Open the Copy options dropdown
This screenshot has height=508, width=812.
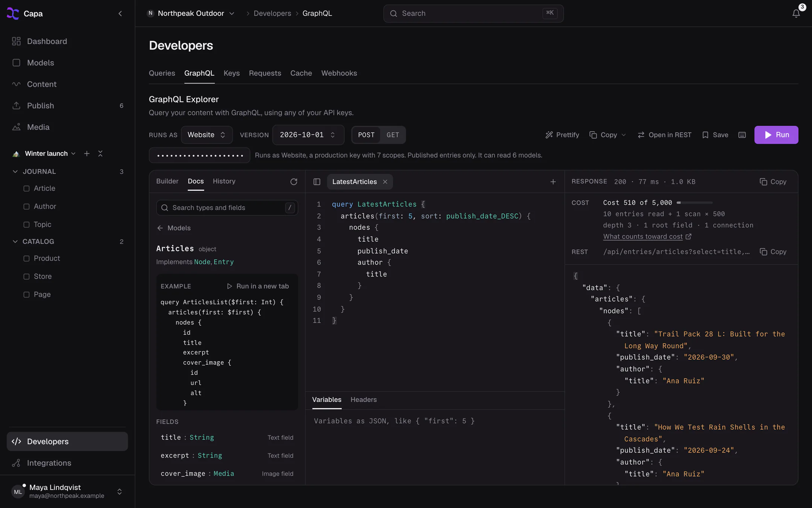pyautogui.click(x=607, y=135)
